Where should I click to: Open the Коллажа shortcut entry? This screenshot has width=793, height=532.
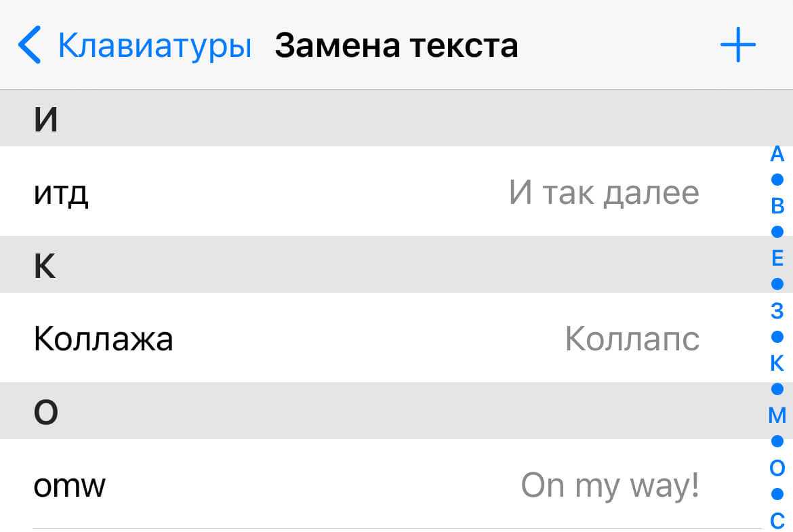[103, 338]
